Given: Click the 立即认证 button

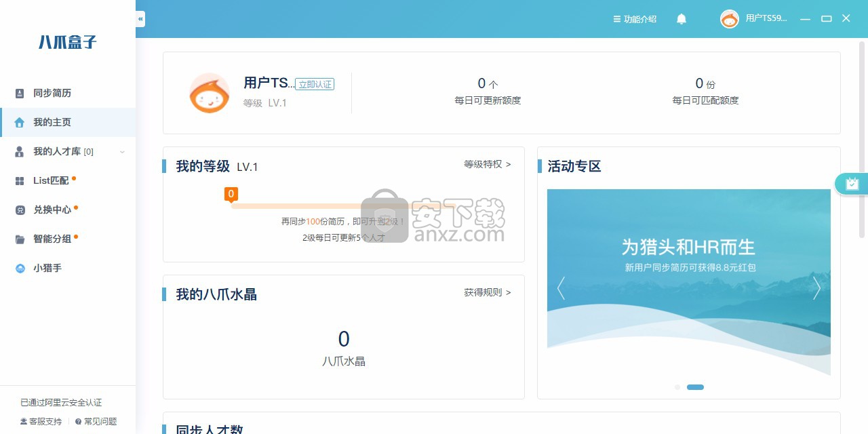Looking at the screenshot, I should coord(315,84).
